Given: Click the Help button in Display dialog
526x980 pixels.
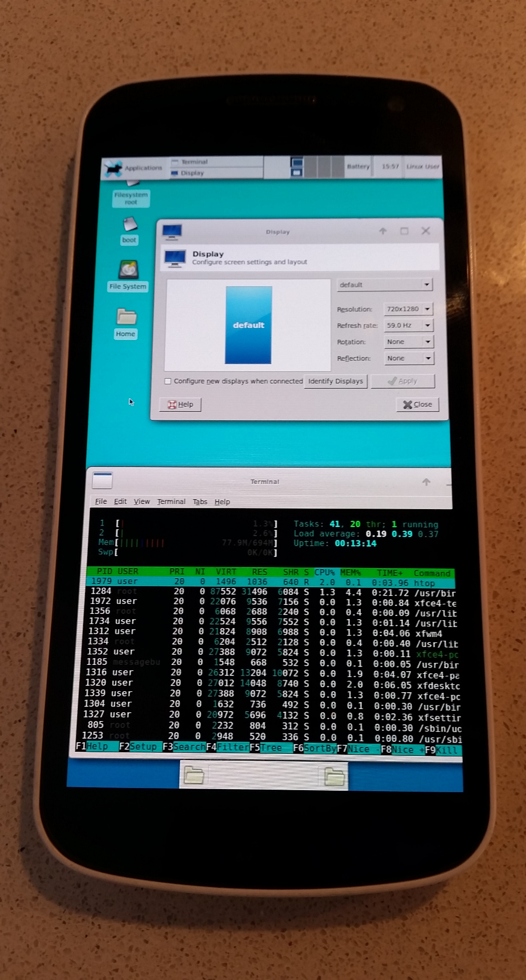Looking at the screenshot, I should coord(180,405).
